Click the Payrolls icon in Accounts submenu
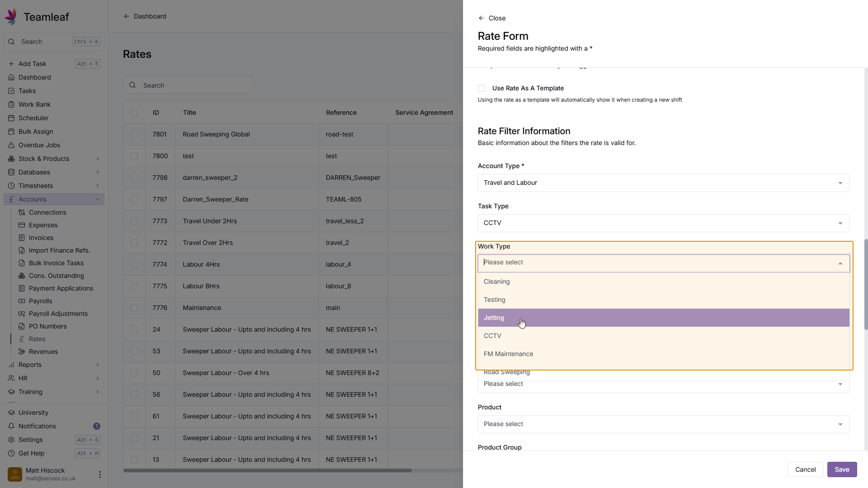868x488 pixels. coord(22,301)
